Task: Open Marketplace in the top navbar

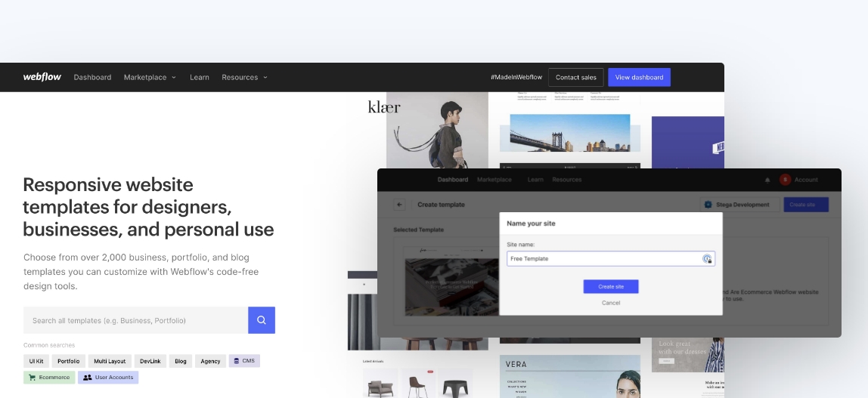Action: click(145, 77)
